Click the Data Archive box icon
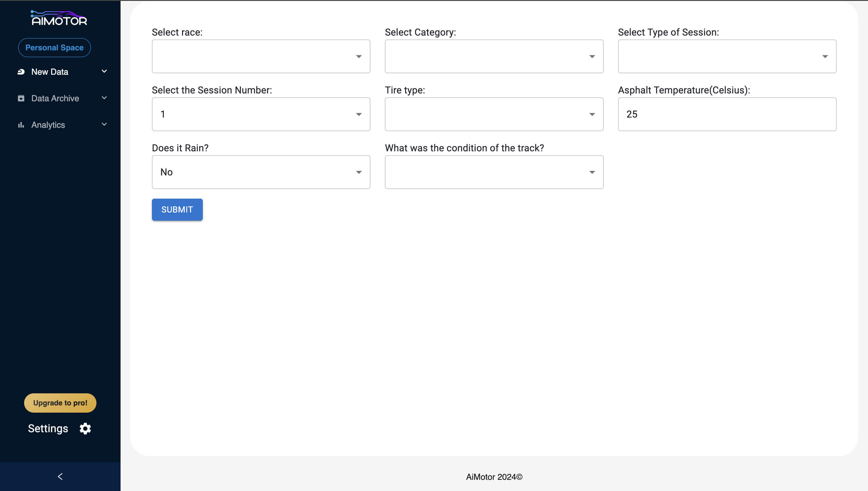868x491 pixels. [21, 98]
